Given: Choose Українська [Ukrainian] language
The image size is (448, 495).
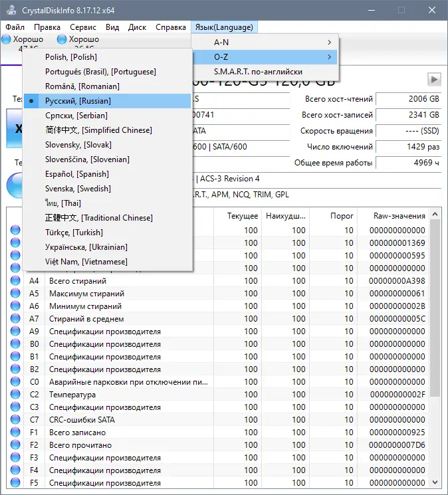Looking at the screenshot, I should [107, 247].
